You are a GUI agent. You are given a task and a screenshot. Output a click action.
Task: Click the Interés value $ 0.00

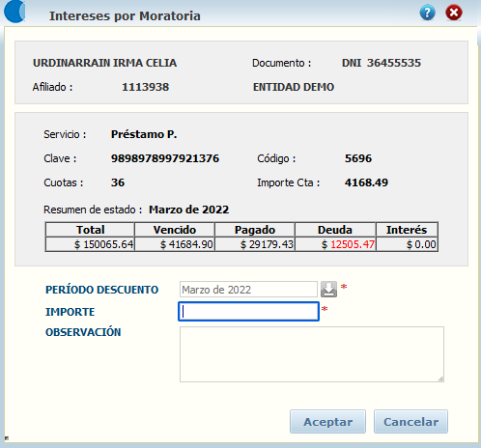coord(421,244)
